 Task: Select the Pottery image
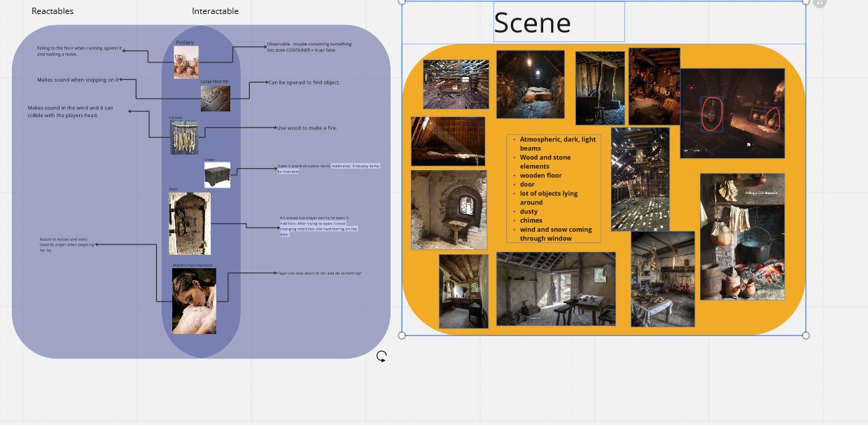pos(185,63)
